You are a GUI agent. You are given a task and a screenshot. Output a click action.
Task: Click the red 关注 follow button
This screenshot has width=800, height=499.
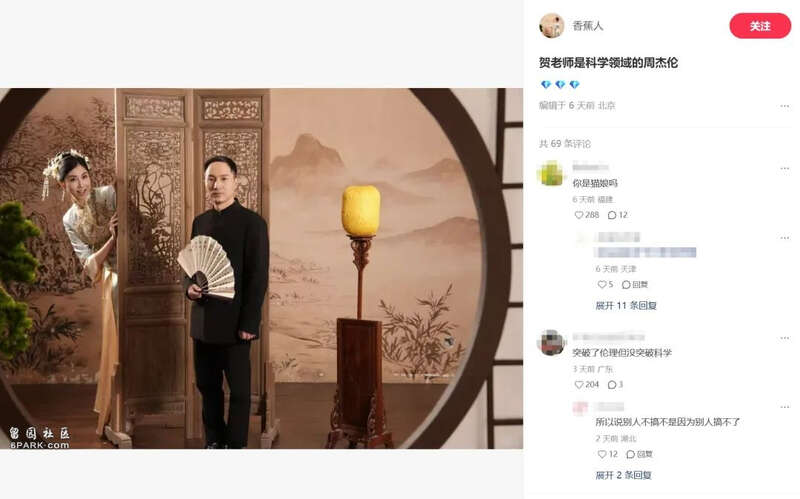point(760,26)
